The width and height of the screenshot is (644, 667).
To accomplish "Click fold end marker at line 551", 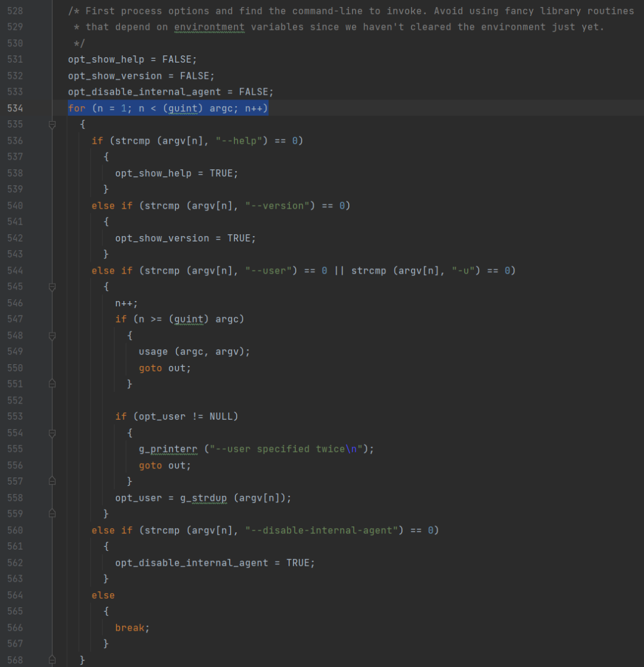I will (52, 384).
